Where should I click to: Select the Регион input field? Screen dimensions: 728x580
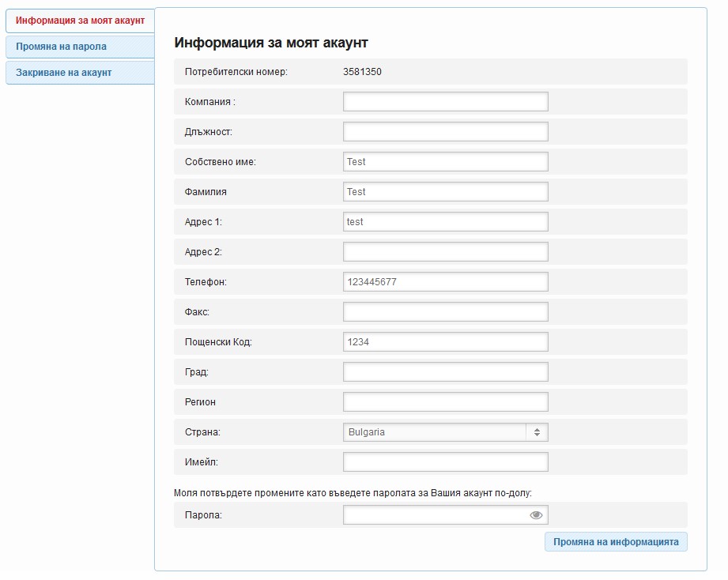point(445,402)
